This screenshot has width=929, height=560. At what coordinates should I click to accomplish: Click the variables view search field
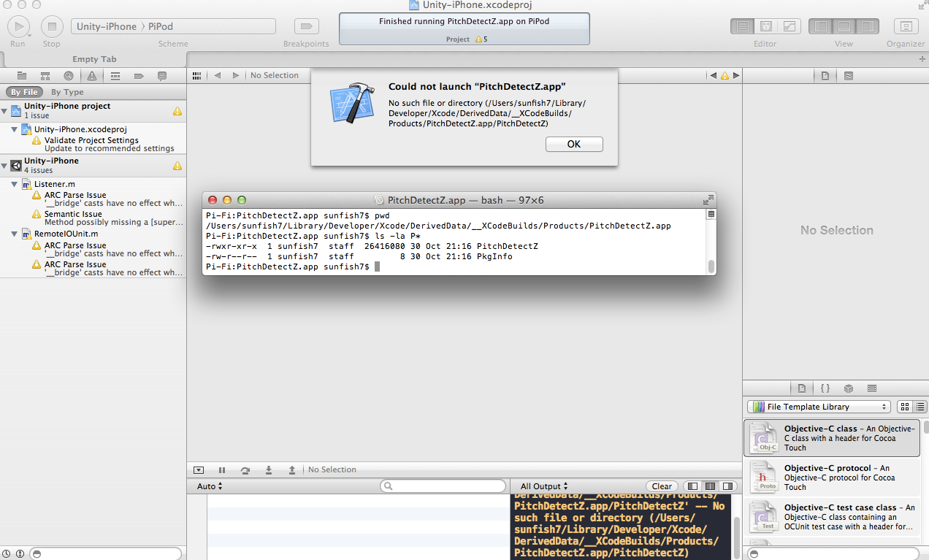click(x=443, y=486)
